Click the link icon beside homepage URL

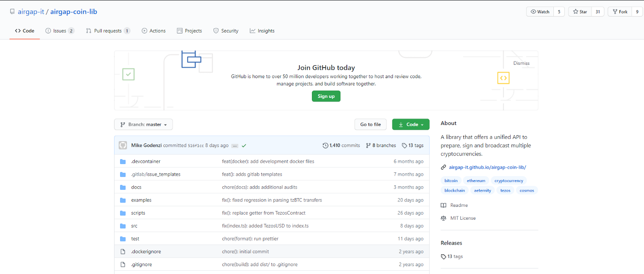[443, 167]
